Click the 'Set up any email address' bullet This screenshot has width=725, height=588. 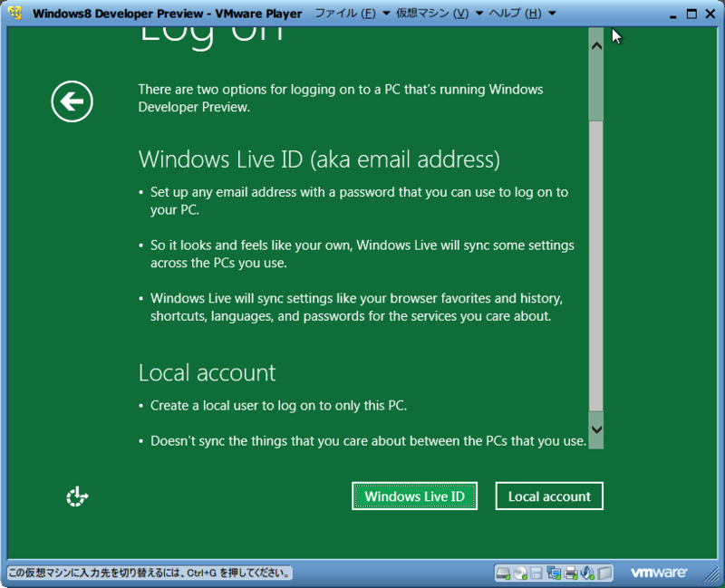pos(359,200)
